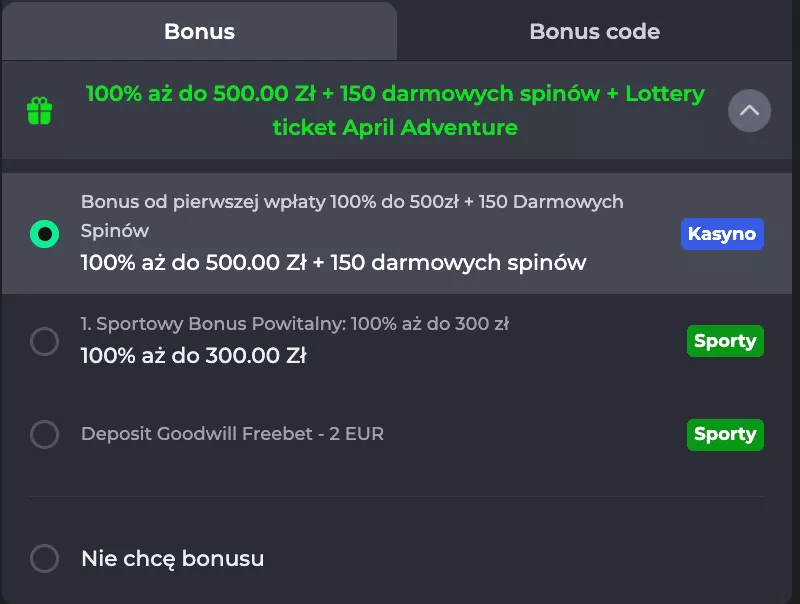The width and height of the screenshot is (800, 604).
Task: Select the casino first deposit bonus radio
Action: pyautogui.click(x=44, y=234)
